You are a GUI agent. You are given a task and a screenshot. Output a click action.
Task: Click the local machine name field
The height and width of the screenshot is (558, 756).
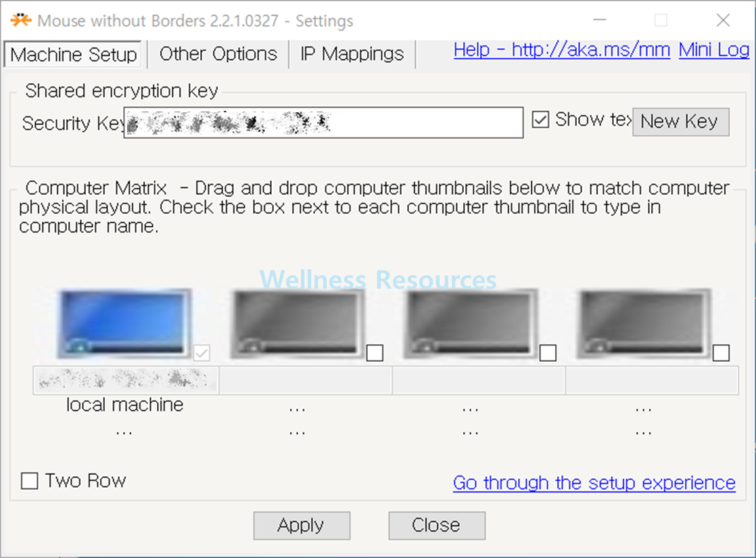pyautogui.click(x=126, y=381)
